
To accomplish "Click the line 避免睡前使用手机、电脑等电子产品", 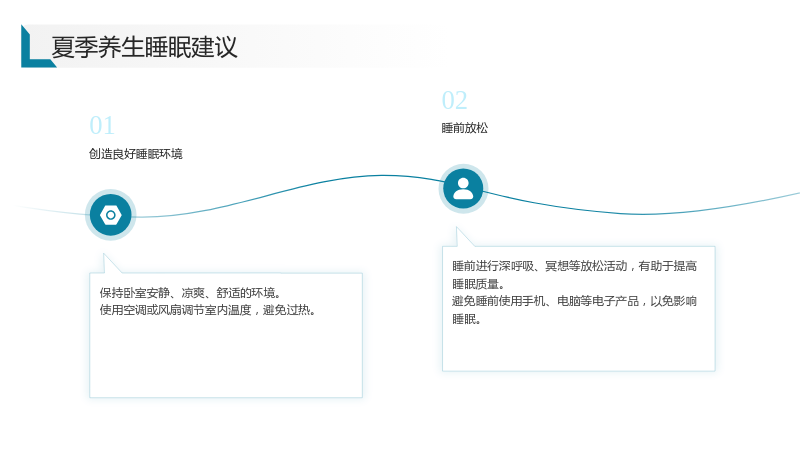I will [545, 301].
